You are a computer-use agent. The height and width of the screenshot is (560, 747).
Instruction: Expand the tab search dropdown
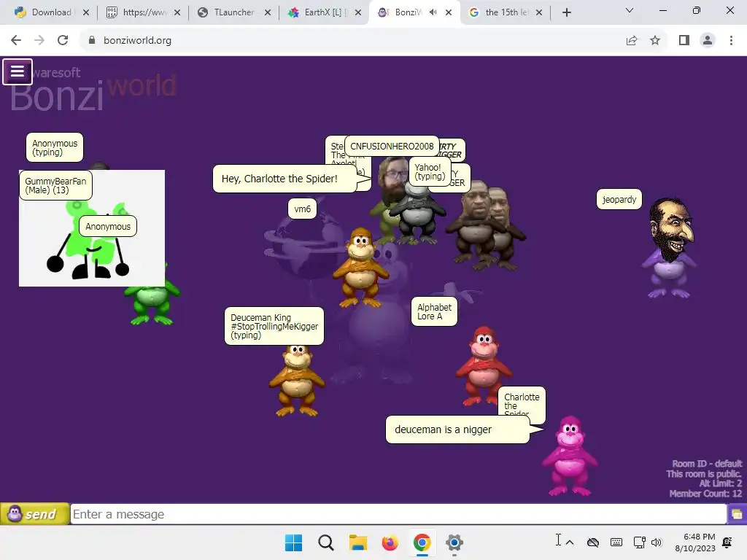coord(630,10)
